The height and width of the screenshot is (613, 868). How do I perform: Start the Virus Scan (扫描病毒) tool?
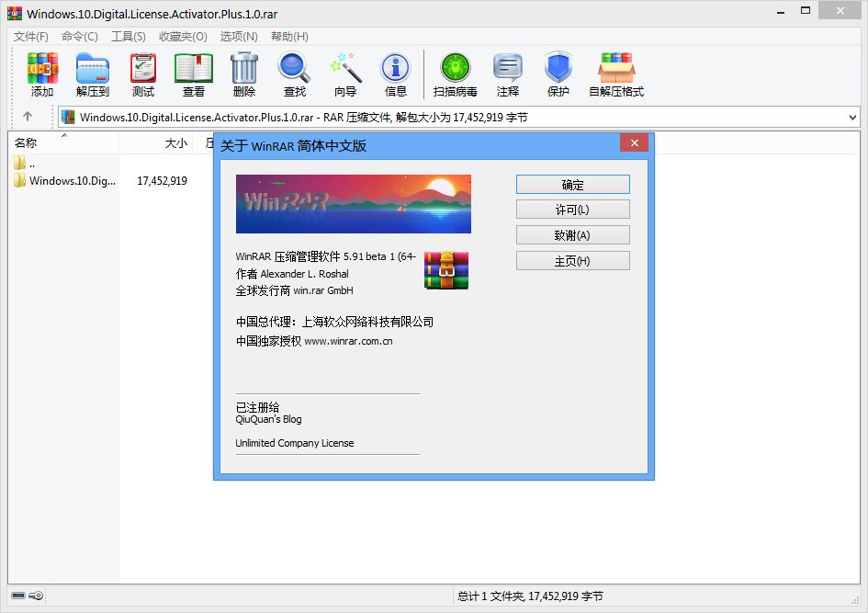(x=455, y=74)
